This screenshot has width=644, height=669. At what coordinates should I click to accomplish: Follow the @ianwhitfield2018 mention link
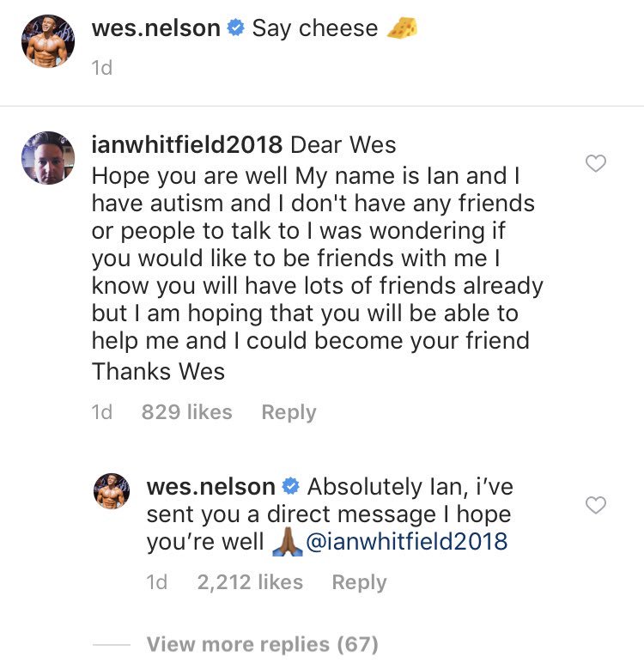coord(407,541)
